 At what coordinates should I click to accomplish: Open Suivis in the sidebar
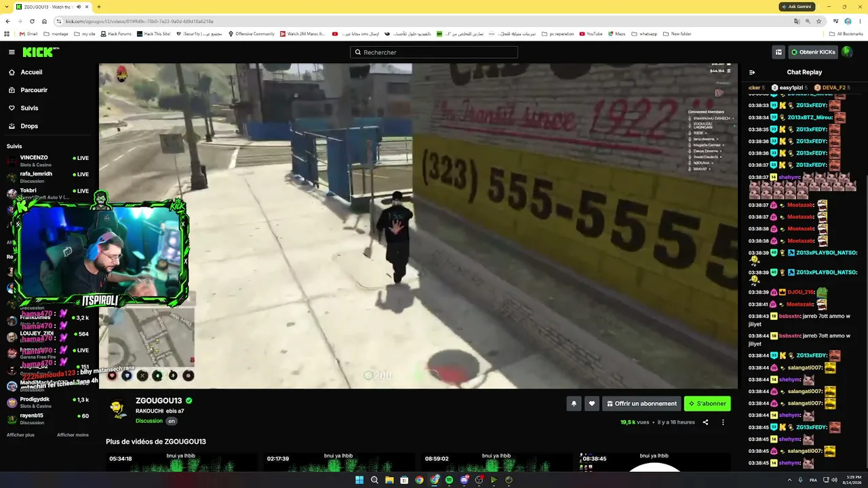29,108
